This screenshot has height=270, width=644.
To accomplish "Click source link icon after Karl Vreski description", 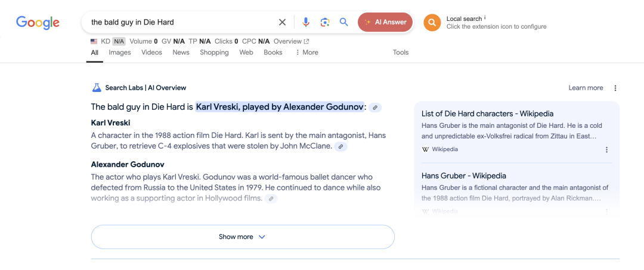I will [x=340, y=146].
